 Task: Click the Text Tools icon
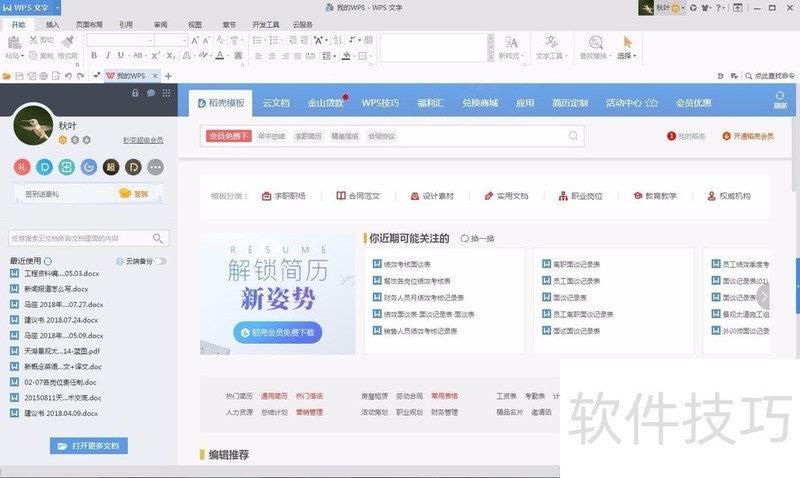coord(552,42)
